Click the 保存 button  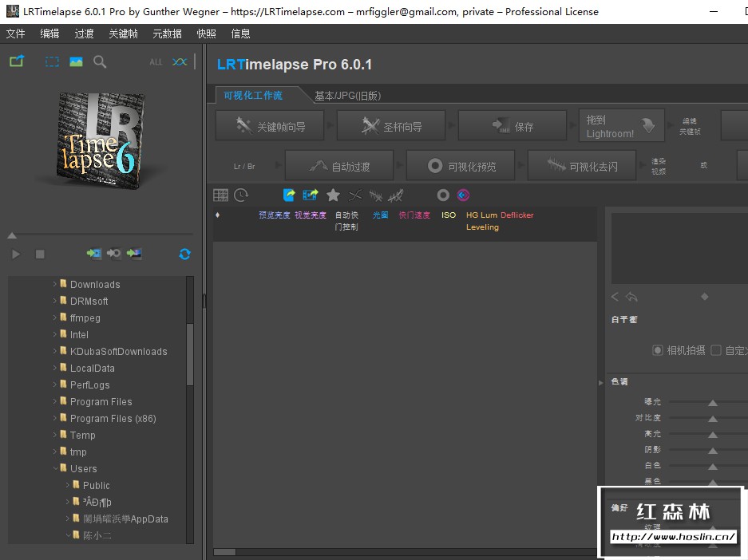(513, 125)
